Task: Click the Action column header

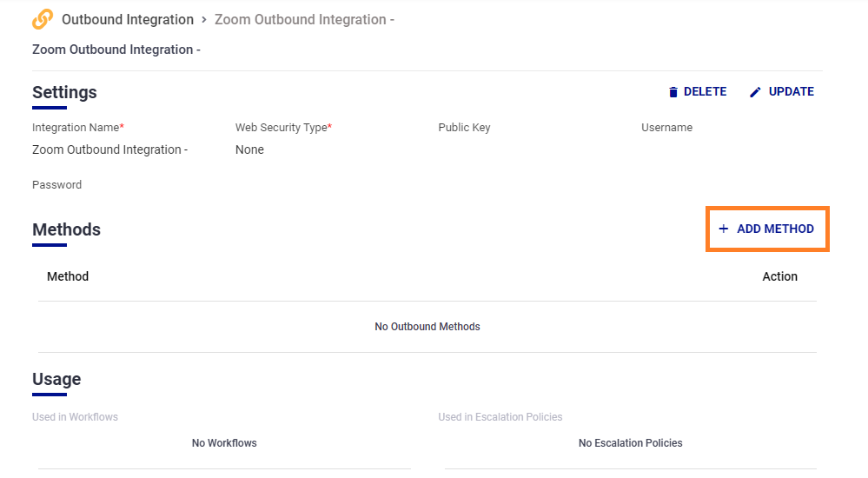Action: point(779,276)
